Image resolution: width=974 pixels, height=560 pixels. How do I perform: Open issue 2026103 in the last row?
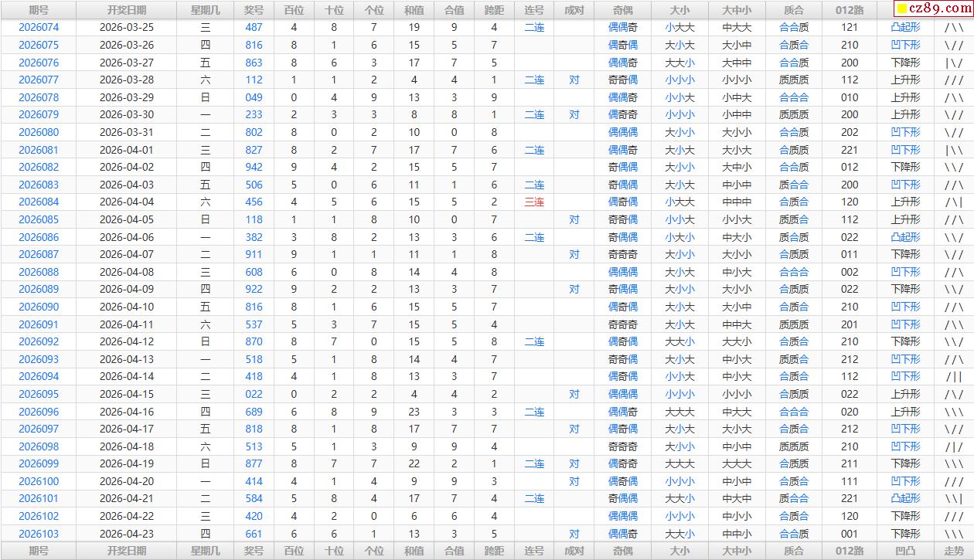point(39,534)
